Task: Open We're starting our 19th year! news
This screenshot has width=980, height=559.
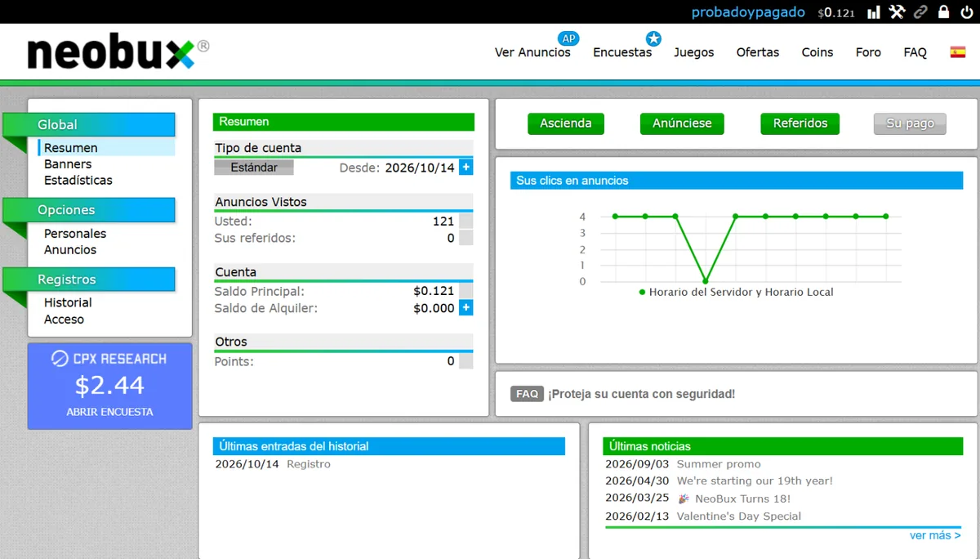Action: (755, 481)
